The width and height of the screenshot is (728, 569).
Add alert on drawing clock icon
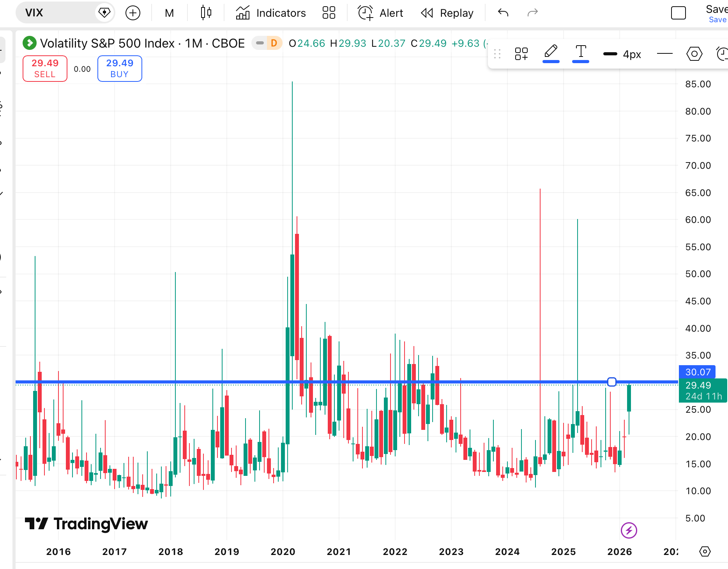click(x=722, y=54)
